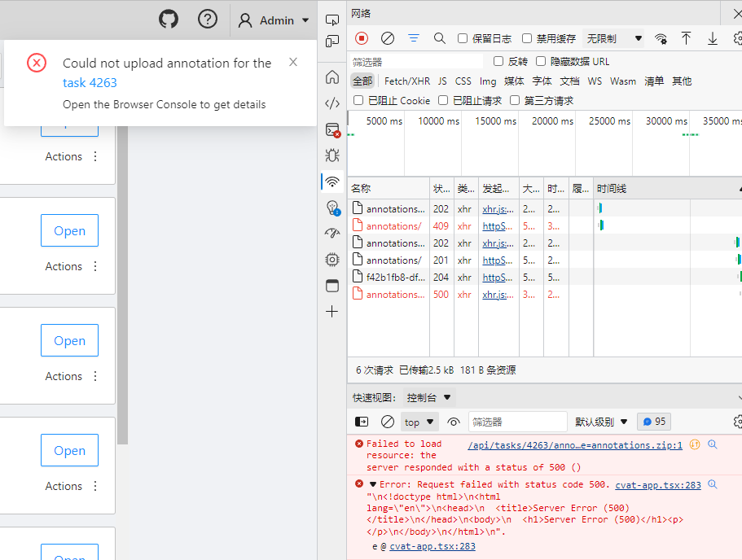Click the 95 issues badge
This screenshot has width=742, height=560.
pos(654,422)
